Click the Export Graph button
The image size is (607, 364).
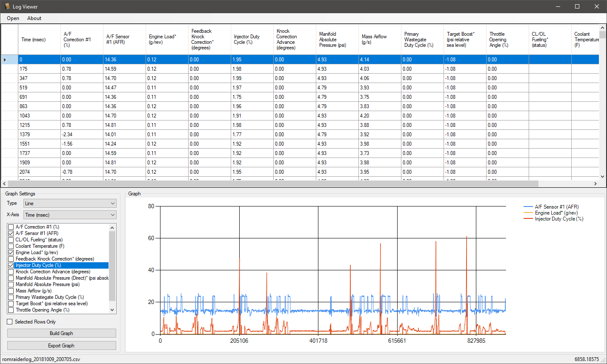[x=61, y=346]
